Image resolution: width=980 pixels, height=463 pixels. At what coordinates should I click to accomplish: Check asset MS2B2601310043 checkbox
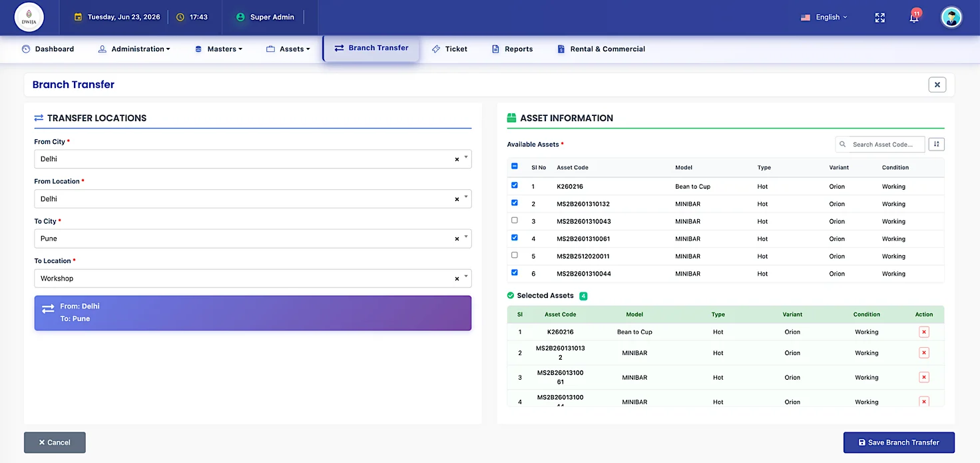pos(514,220)
